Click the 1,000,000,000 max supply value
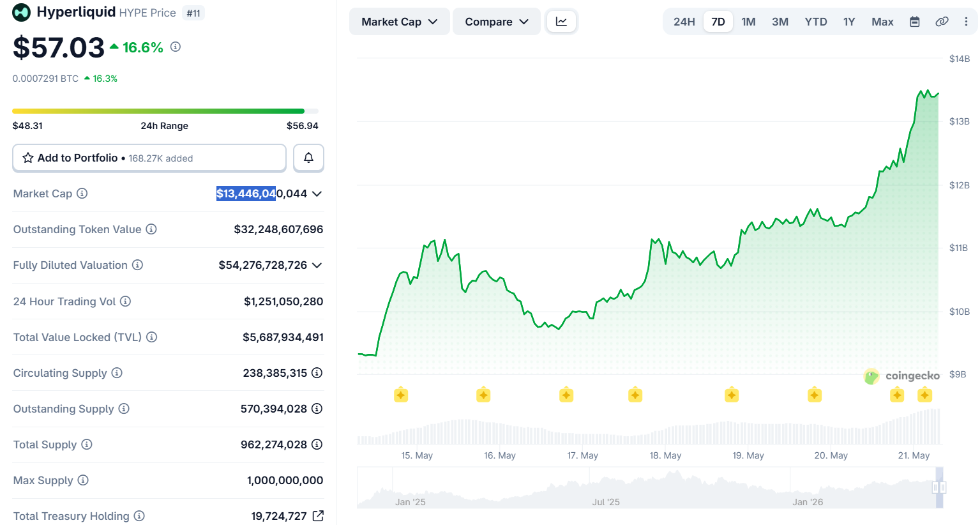Image resolution: width=980 pixels, height=525 pixels. tap(285, 480)
